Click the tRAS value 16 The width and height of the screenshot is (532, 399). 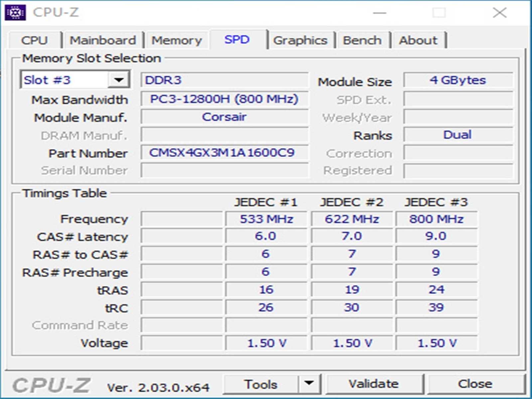(266, 289)
